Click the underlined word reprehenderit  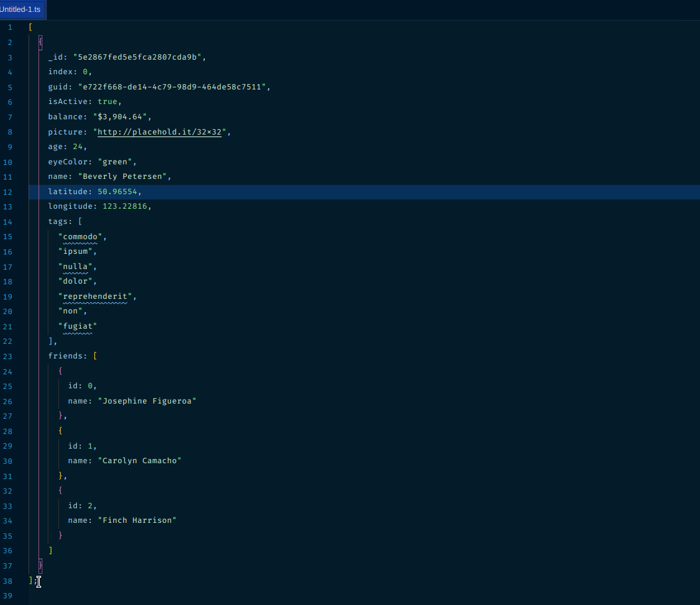pyautogui.click(x=95, y=296)
